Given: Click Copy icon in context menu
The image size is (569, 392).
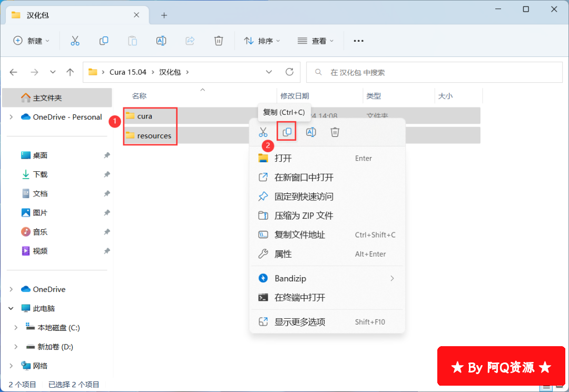Looking at the screenshot, I should tap(287, 132).
